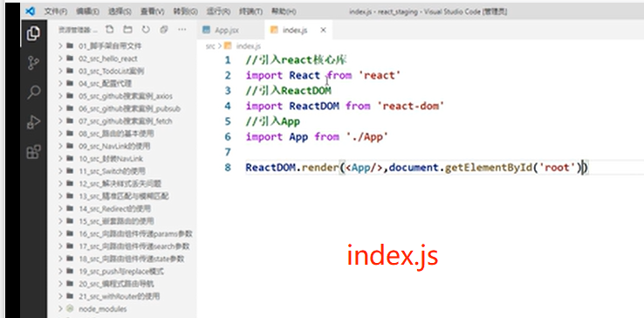Viewport: 644px width, 318px height.
Task: Create a new folder in explorer
Action: [x=127, y=30]
